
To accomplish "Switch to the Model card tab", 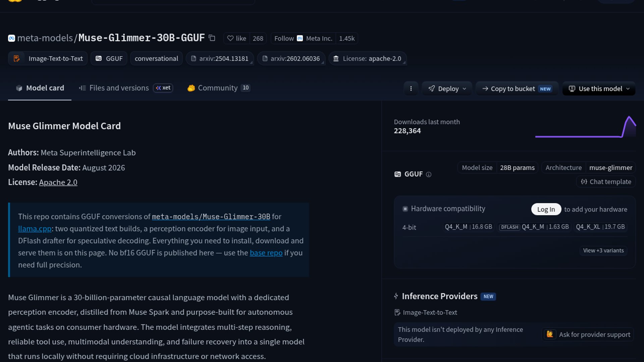I will 40,88.
